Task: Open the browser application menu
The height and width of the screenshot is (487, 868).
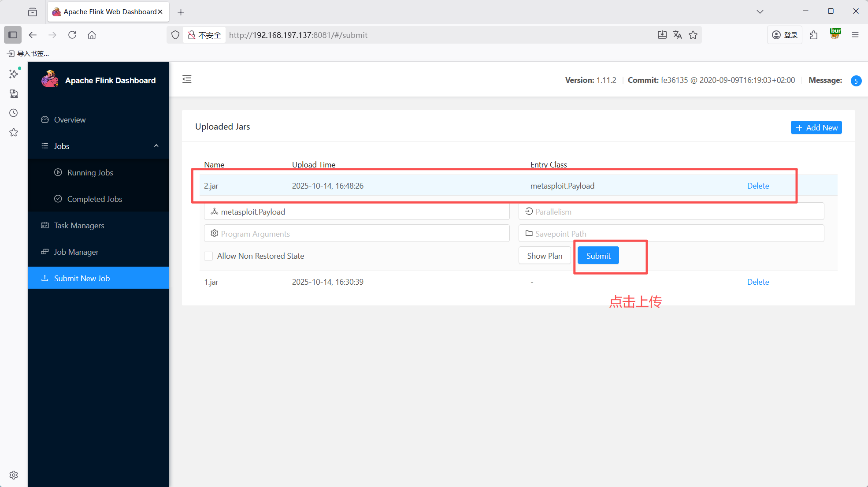Action: tap(855, 35)
